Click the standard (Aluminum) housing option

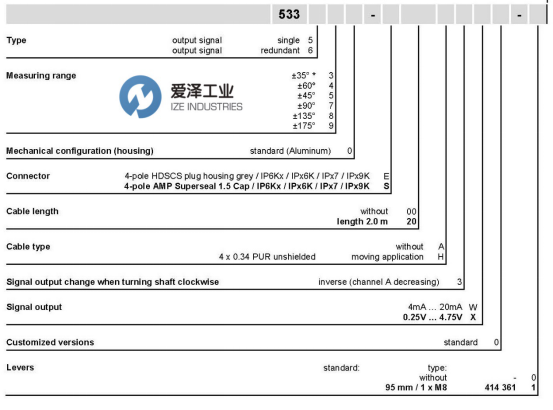click(x=290, y=151)
